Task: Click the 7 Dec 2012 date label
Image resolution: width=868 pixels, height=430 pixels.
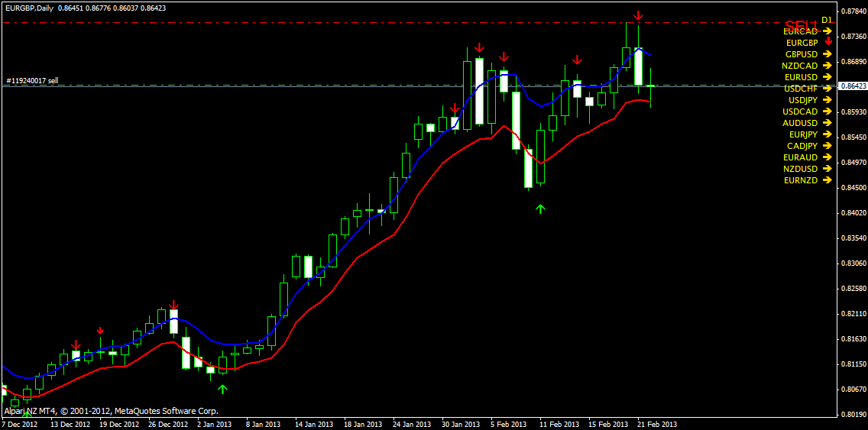Action: click(19, 424)
